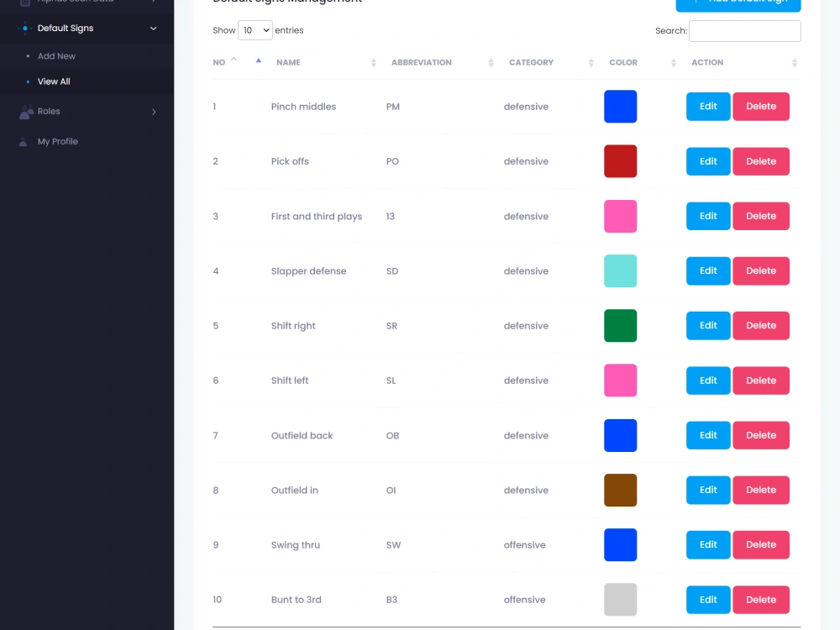Delete the Outfield in sign
840x630 pixels.
pos(761,490)
